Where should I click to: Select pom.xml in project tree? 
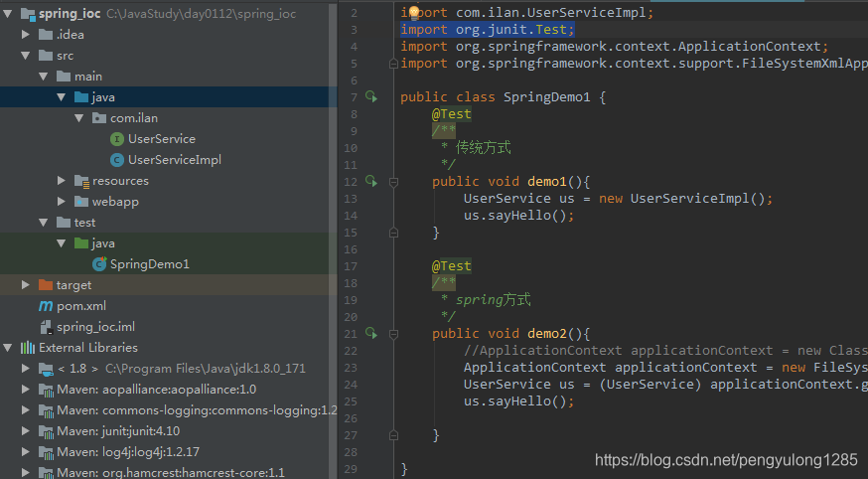pyautogui.click(x=81, y=306)
